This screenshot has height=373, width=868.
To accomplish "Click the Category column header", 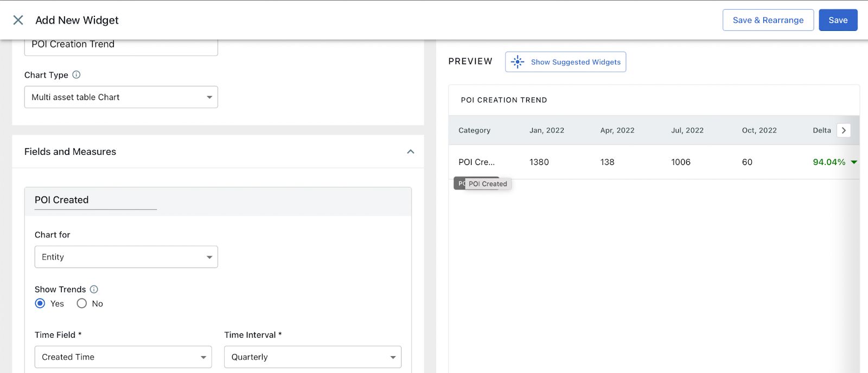I will [x=474, y=130].
